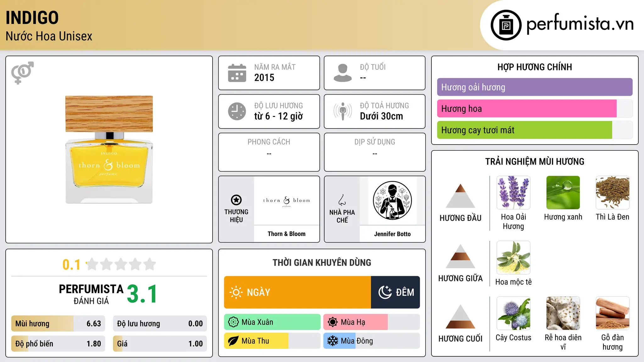Click the perfumista.vn site name
644x362 pixels.
(580, 24)
